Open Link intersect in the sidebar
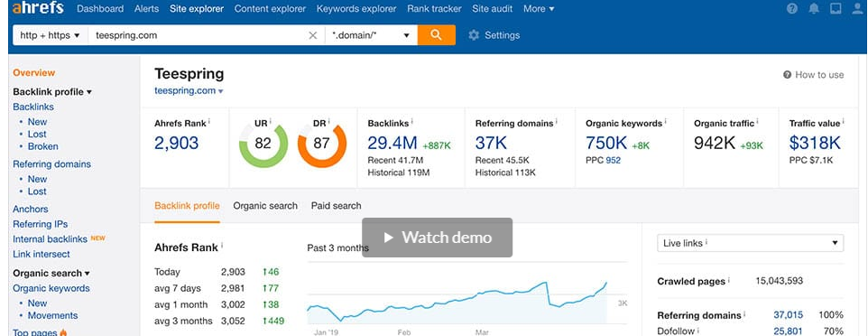This screenshot has height=336, width=868. (x=42, y=254)
